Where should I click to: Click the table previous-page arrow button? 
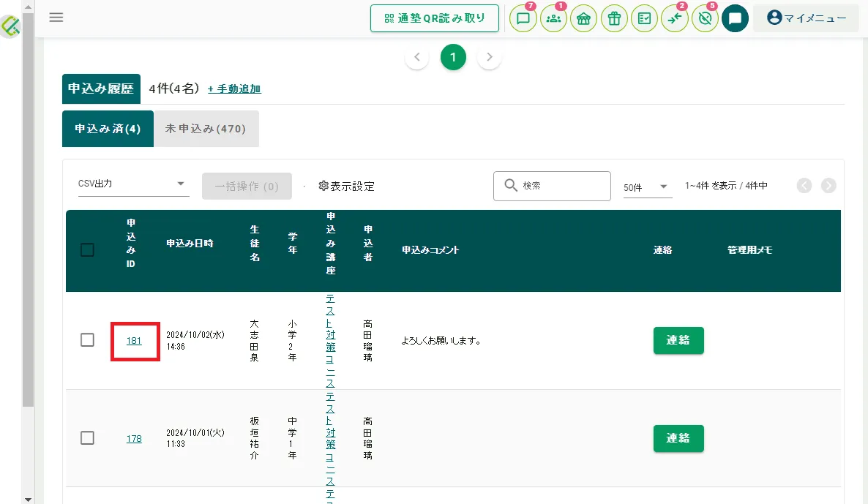[x=804, y=186]
